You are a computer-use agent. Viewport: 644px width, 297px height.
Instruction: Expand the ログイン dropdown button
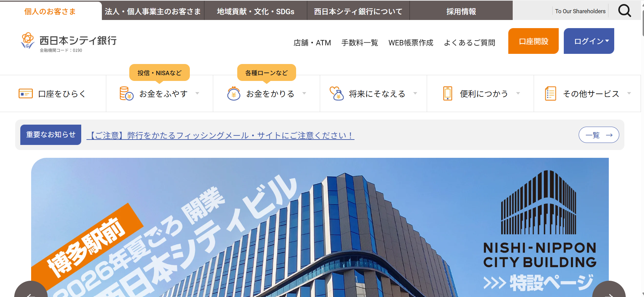coord(589,41)
